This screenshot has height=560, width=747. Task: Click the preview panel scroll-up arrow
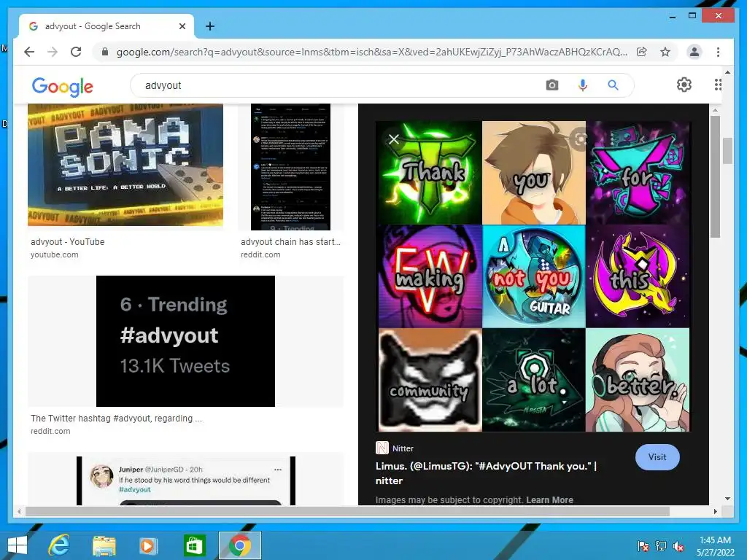click(715, 110)
